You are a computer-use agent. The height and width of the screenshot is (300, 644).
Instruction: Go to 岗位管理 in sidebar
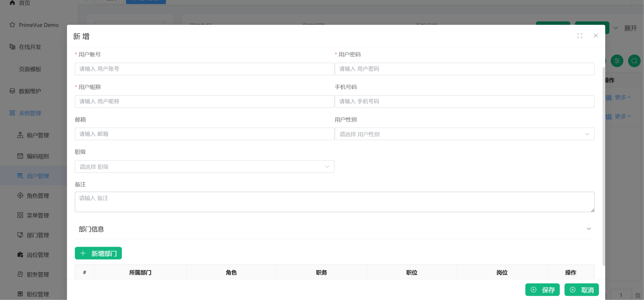tap(38, 255)
